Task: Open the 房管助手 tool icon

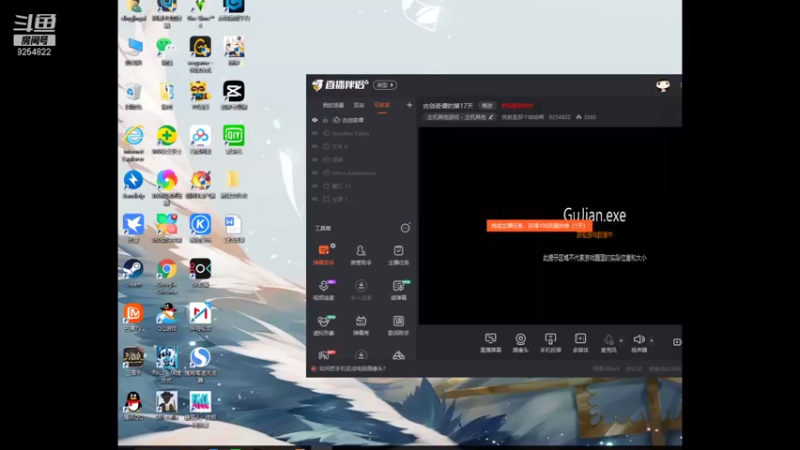Action: coord(361,255)
